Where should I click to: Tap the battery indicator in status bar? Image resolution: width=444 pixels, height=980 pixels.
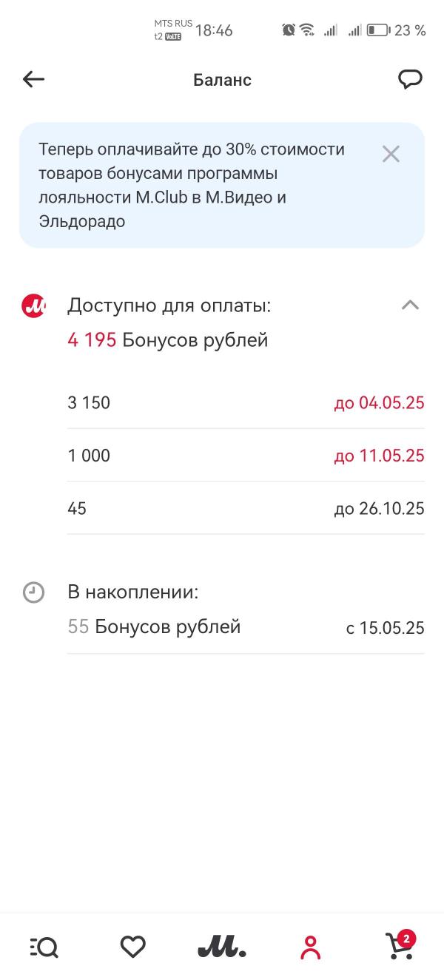[378, 30]
